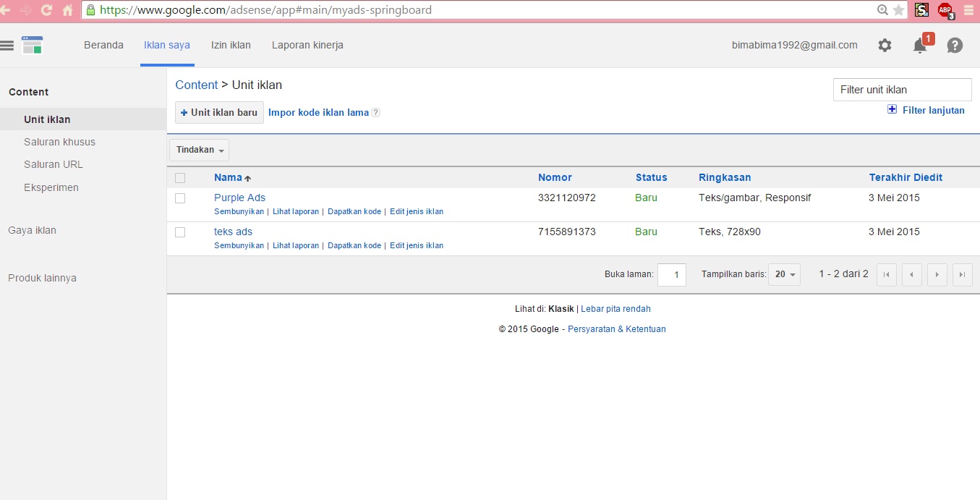The height and width of the screenshot is (500, 980).
Task: Sort the table by Terakhir Diedit column
Action: tap(906, 177)
